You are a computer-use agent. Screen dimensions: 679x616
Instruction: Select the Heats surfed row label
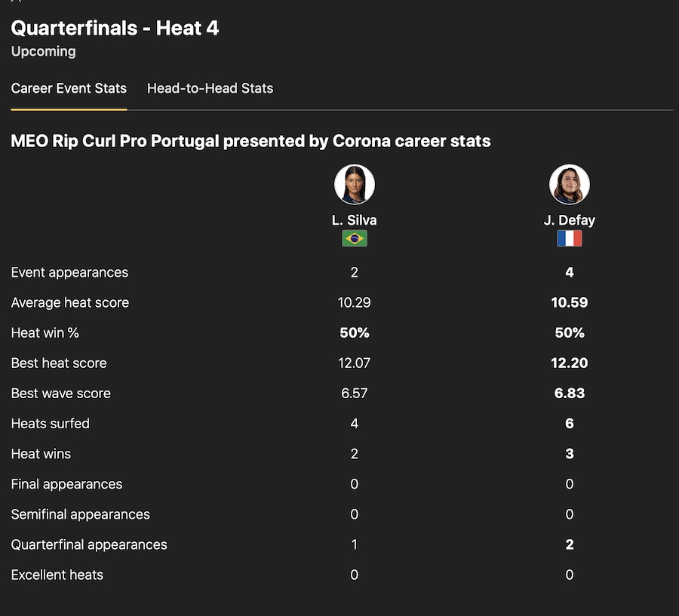(50, 423)
